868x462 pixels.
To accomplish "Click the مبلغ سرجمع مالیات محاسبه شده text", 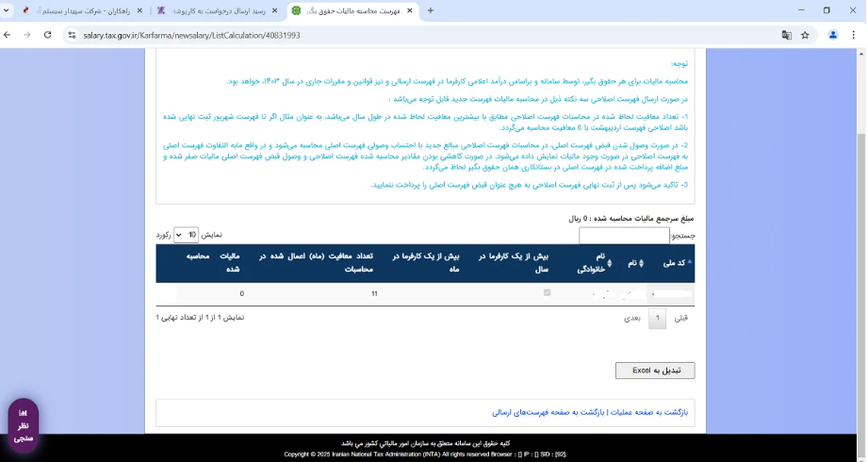I will pyautogui.click(x=631, y=219).
